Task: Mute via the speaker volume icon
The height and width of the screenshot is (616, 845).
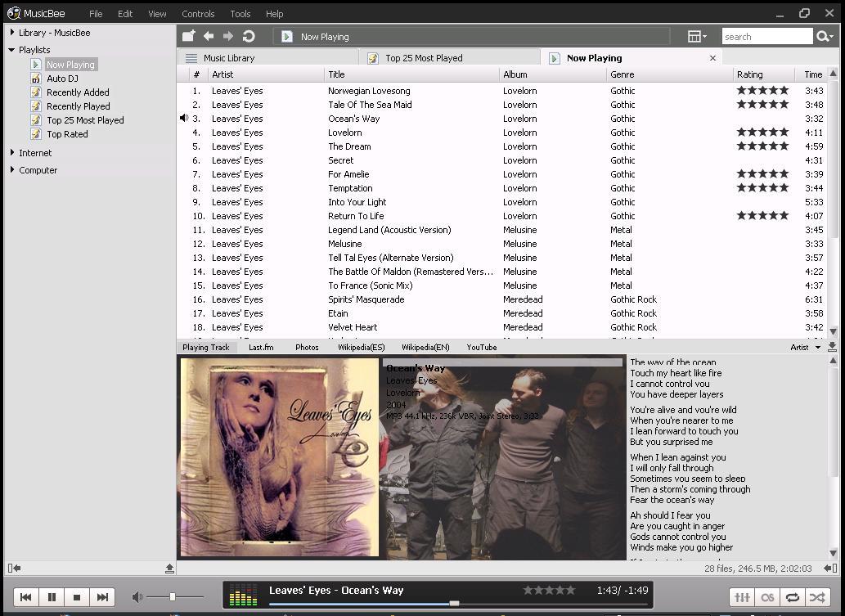Action: point(137,596)
